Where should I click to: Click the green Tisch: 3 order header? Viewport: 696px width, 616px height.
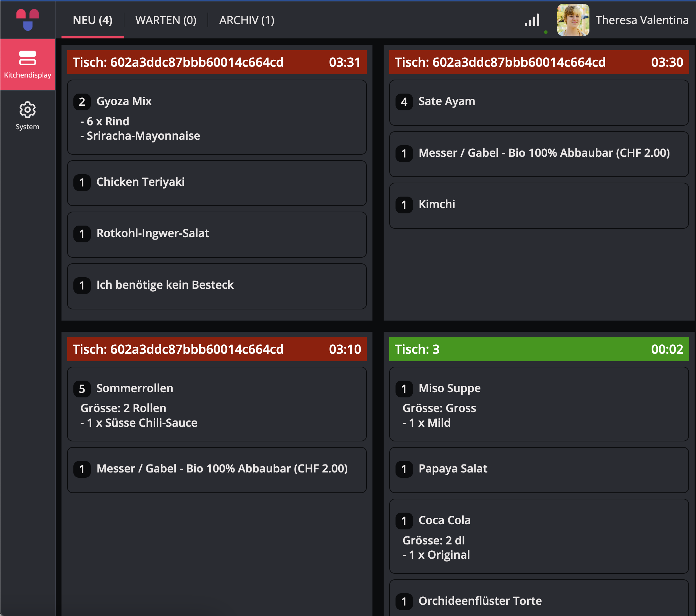(x=539, y=349)
